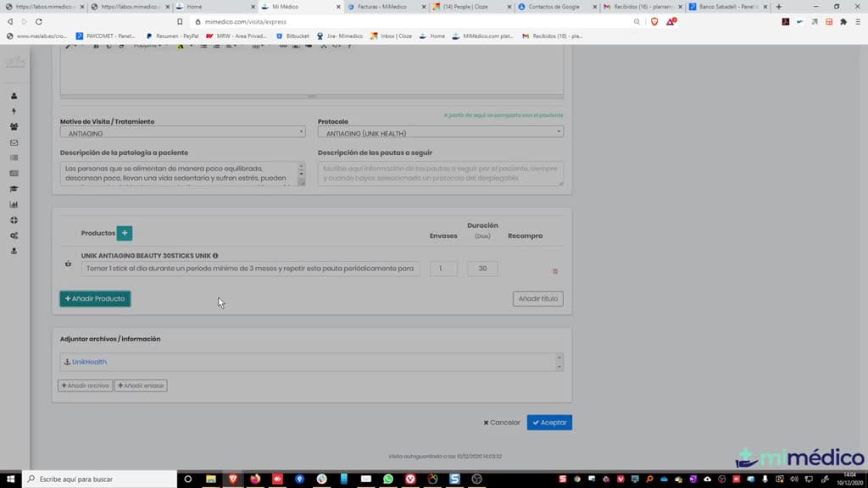Open WhatsApp from the Windows taskbar
The width and height of the screenshot is (868, 488).
388,479
